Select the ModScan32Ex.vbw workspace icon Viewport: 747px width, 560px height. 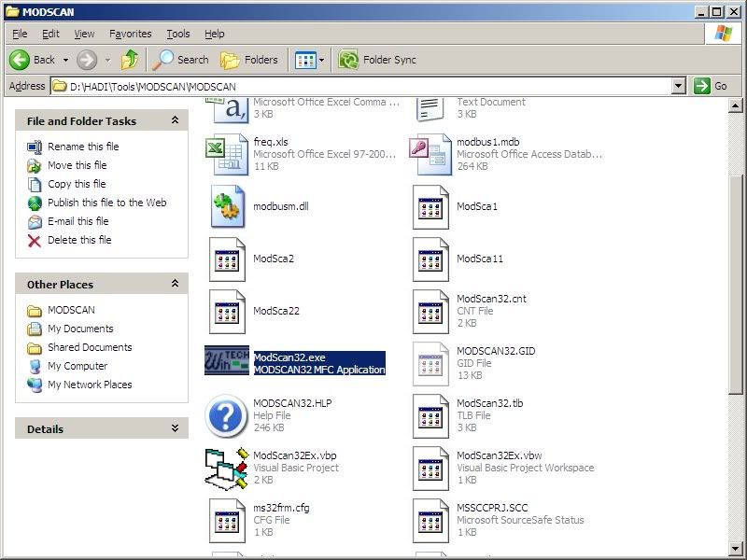pos(430,469)
